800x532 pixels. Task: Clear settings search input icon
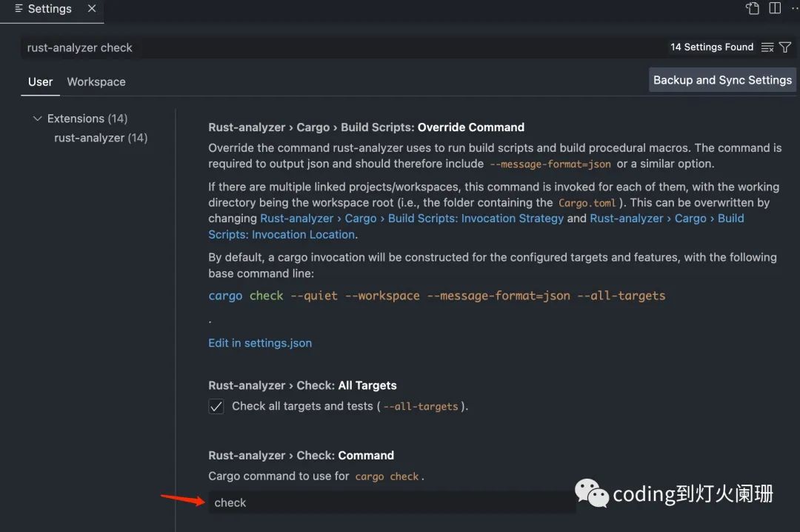click(767, 47)
